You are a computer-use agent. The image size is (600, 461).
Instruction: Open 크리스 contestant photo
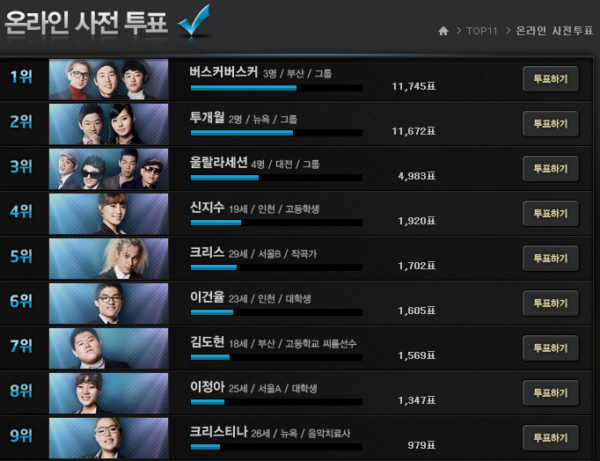click(x=109, y=258)
